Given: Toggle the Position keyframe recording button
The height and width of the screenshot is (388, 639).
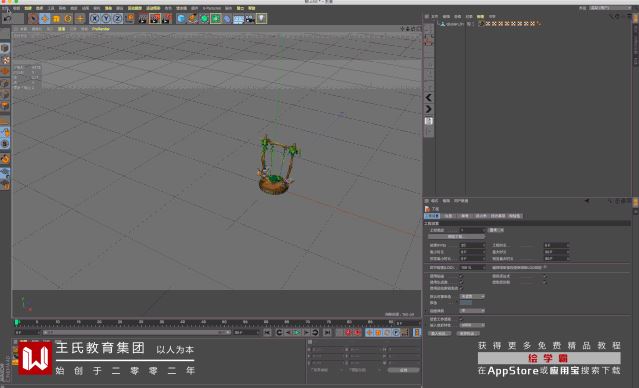Looking at the screenshot, I should 369,333.
